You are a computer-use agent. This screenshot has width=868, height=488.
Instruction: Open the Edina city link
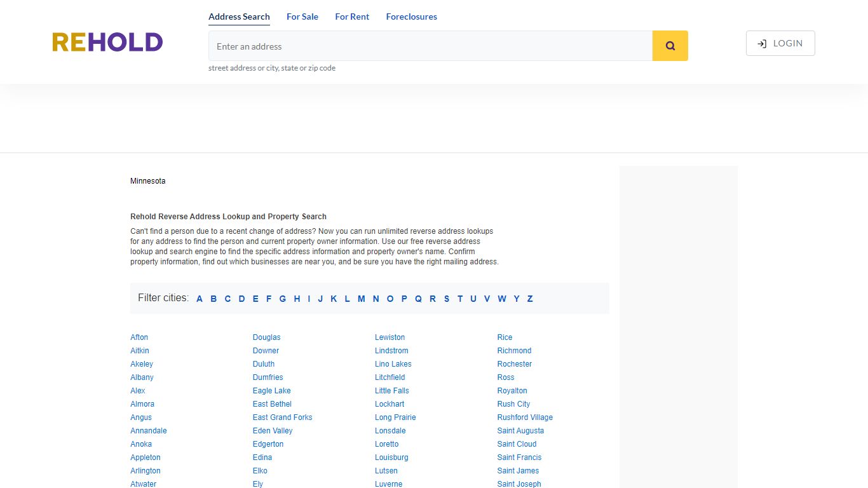(x=262, y=457)
